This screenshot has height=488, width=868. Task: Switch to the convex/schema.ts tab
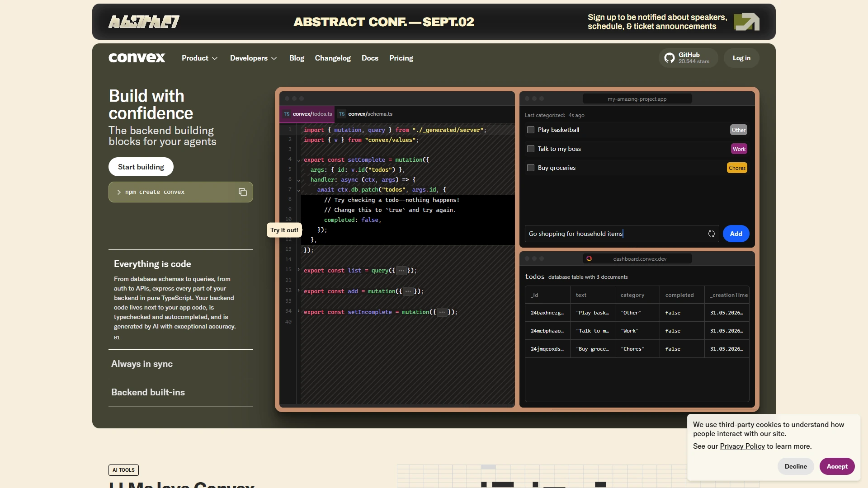(x=366, y=114)
